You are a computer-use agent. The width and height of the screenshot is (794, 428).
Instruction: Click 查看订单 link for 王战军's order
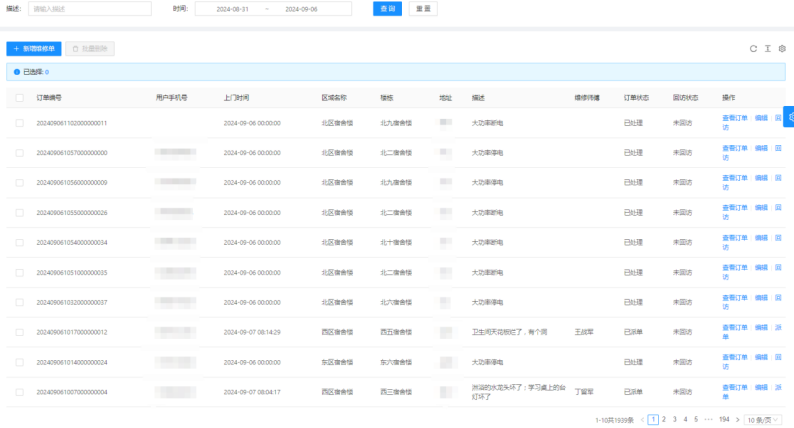[734, 327]
